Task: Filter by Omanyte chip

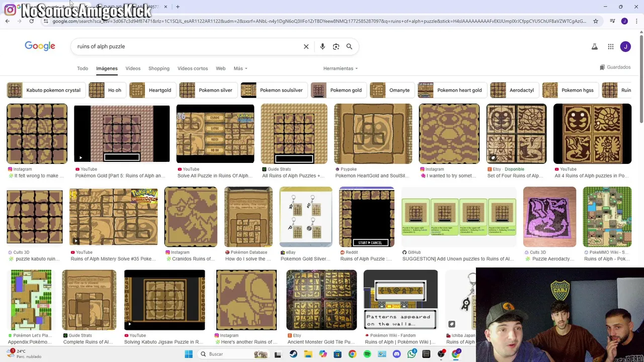Action: pos(391,90)
